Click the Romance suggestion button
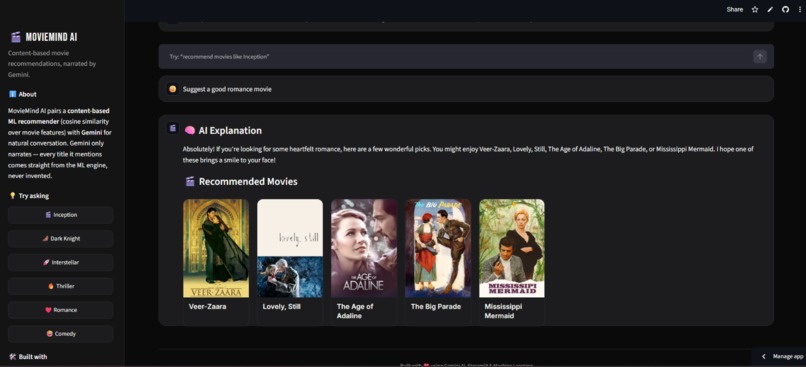Viewport: 806px width, 367px height. pos(61,310)
